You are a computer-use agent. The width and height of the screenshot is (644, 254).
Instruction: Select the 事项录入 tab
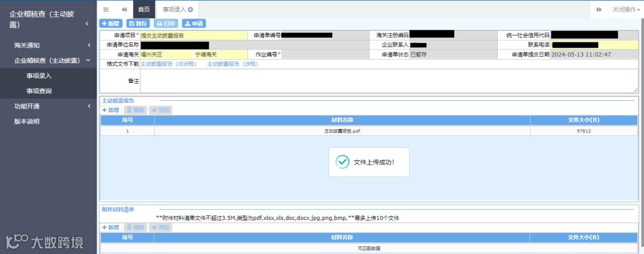(x=175, y=10)
